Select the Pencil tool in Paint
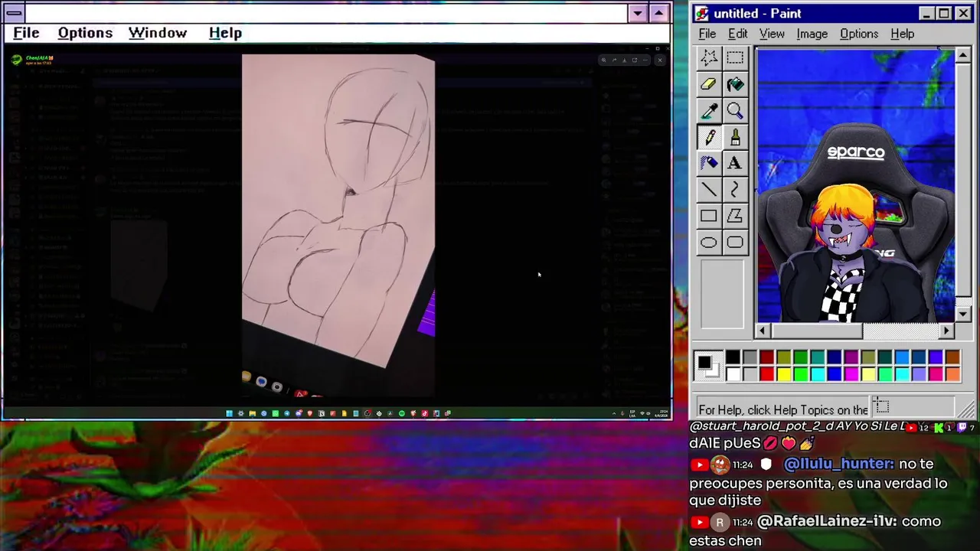 coord(709,138)
